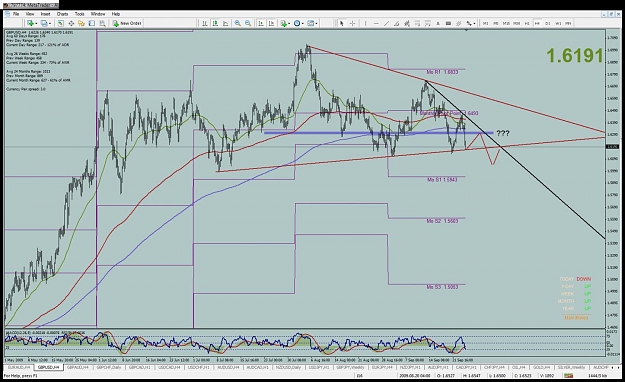The width and height of the screenshot is (625, 382).
Task: Switch to D1 timeframe
Action: click(548, 24)
